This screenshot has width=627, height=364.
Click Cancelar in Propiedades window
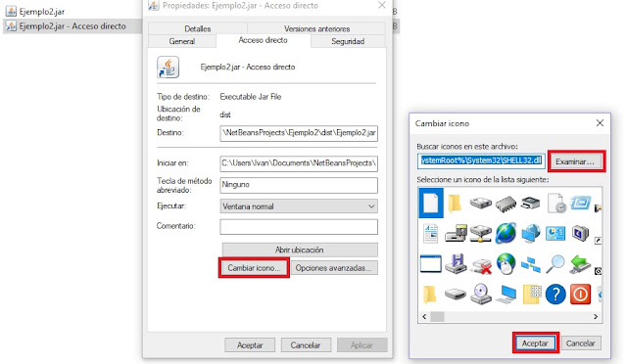[306, 344]
